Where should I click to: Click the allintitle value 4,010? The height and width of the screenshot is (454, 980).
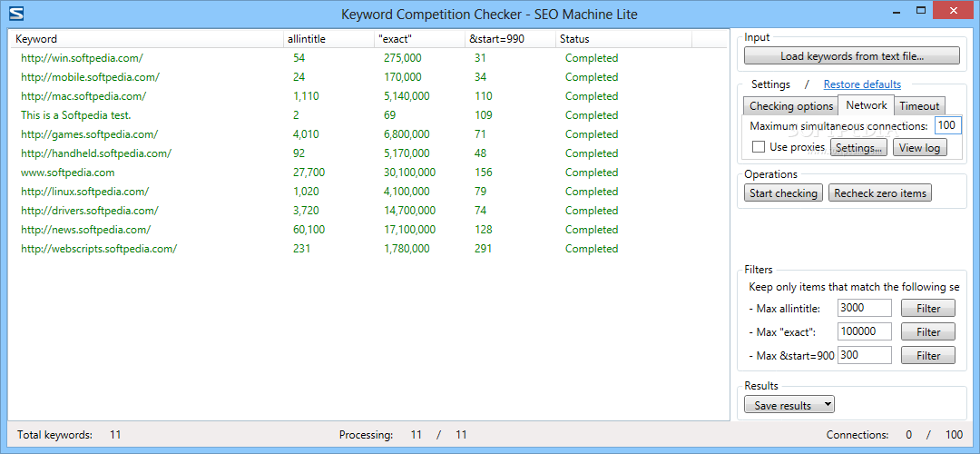click(307, 134)
